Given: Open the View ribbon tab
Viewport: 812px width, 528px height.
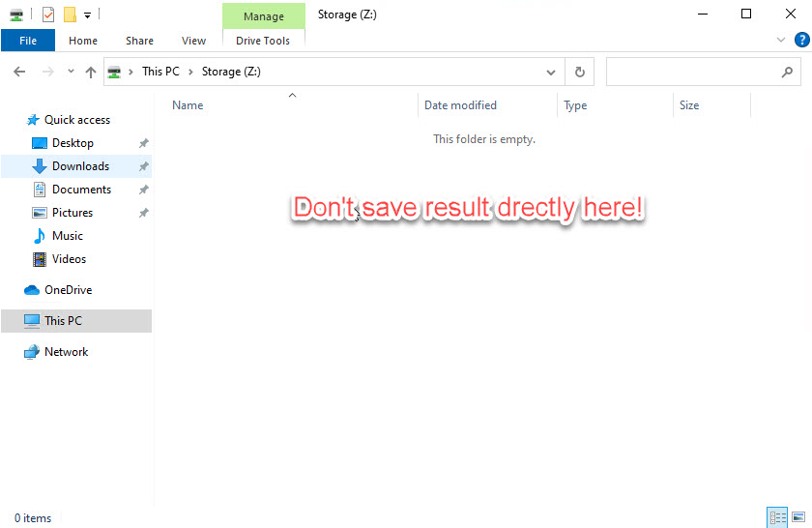Looking at the screenshot, I should point(193,41).
